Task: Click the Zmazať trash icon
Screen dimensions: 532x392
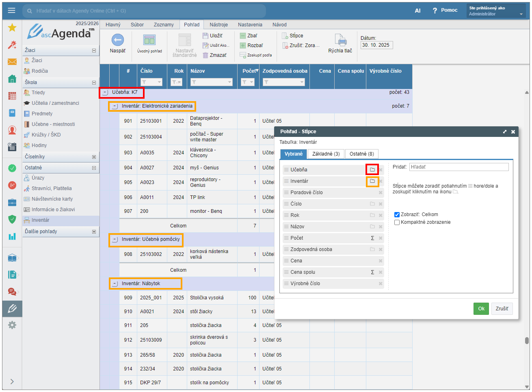Action: (205, 55)
